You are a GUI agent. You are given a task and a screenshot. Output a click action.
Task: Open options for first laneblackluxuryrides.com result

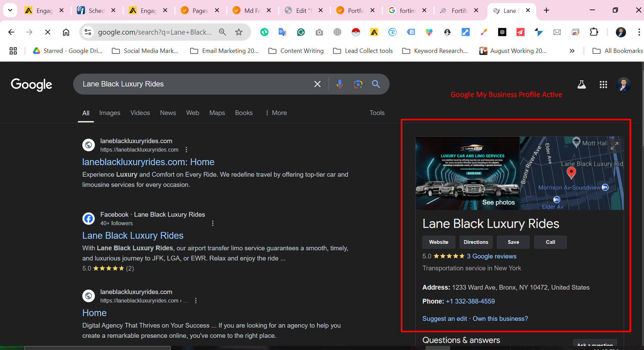click(x=186, y=150)
